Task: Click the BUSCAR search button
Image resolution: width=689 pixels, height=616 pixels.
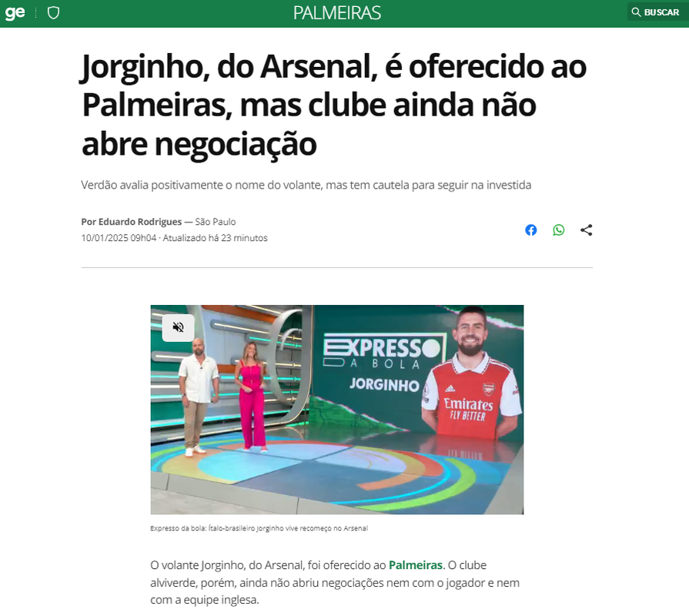Action: pyautogui.click(x=656, y=12)
